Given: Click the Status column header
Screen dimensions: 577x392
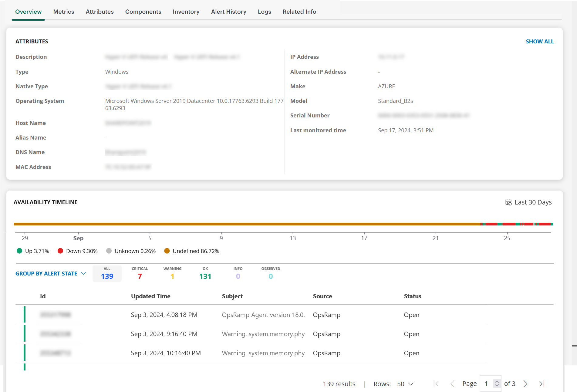Looking at the screenshot, I should point(413,296).
